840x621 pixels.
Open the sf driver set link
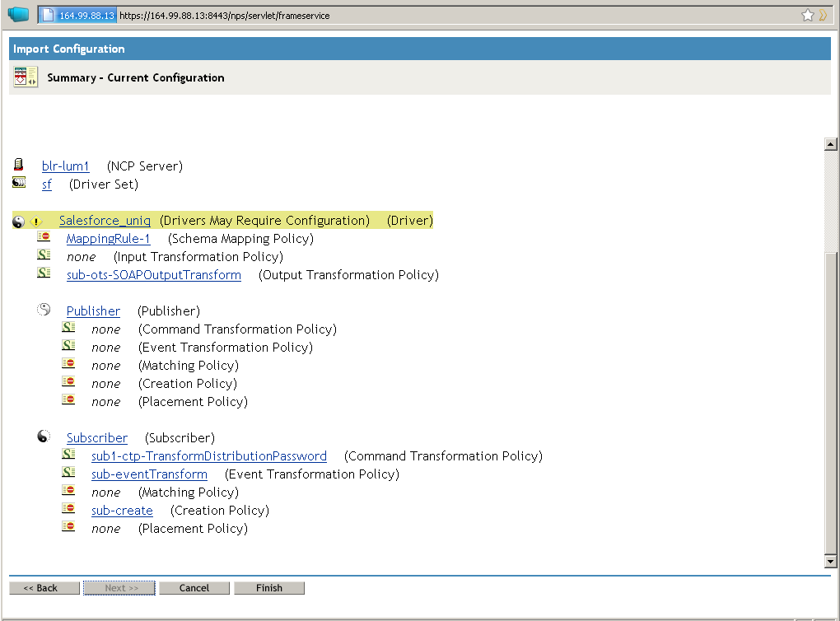(x=47, y=184)
